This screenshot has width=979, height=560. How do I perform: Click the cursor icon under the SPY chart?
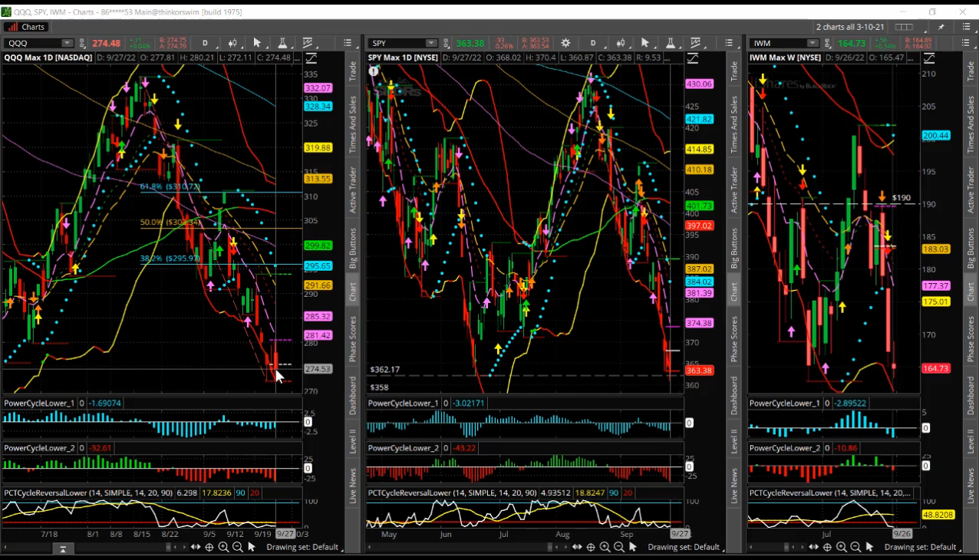pos(633,547)
